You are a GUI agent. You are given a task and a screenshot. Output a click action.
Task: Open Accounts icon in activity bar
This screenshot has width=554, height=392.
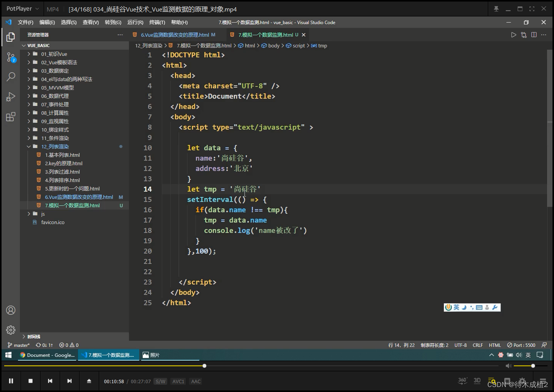tap(11, 310)
